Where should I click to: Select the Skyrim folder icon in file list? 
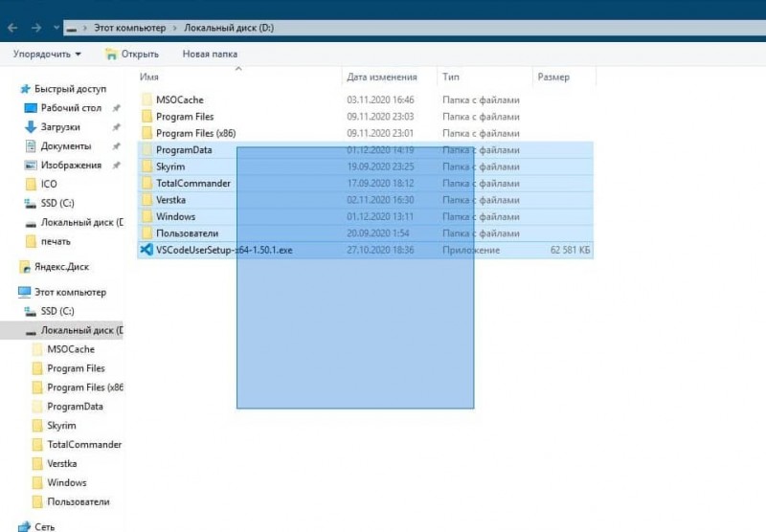click(x=147, y=166)
